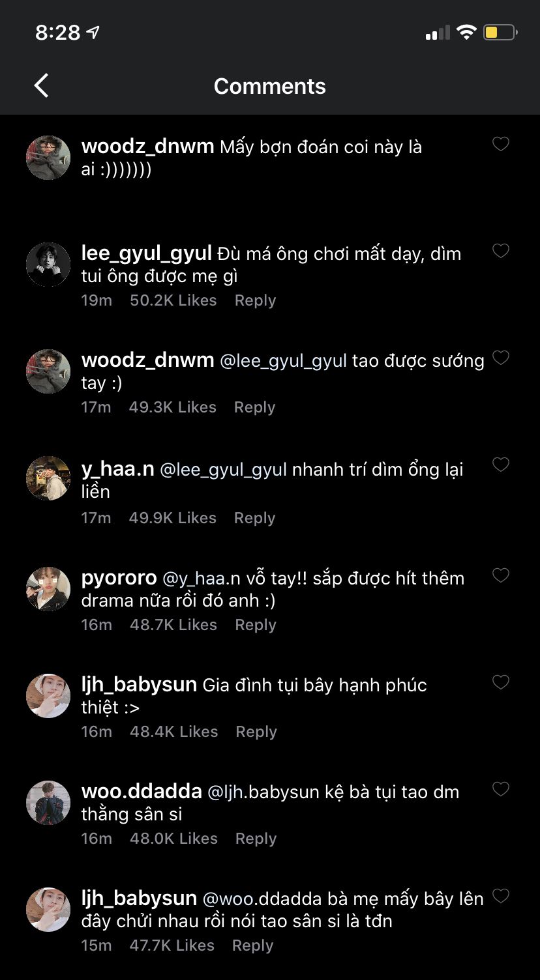Reply to lee_gyul_gyul's comment

(255, 300)
